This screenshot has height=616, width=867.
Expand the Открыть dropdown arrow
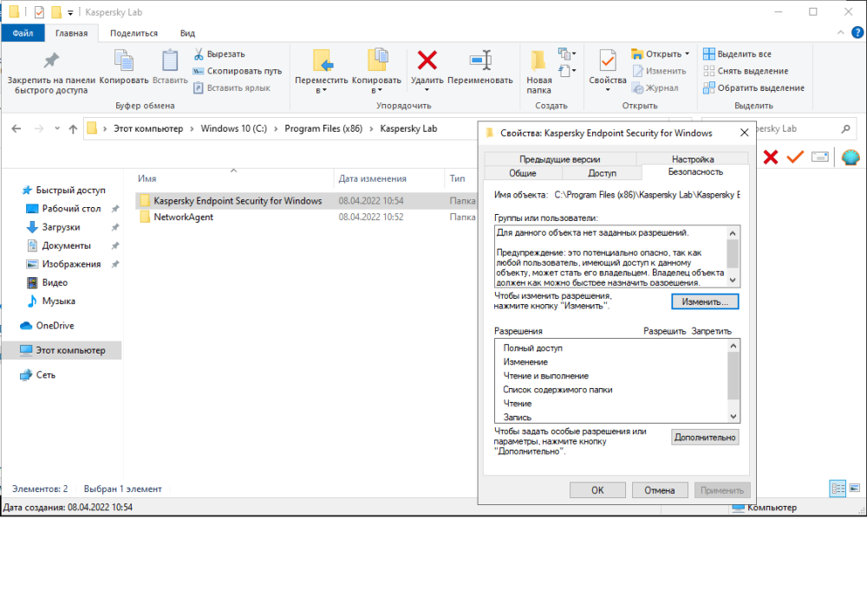[688, 54]
